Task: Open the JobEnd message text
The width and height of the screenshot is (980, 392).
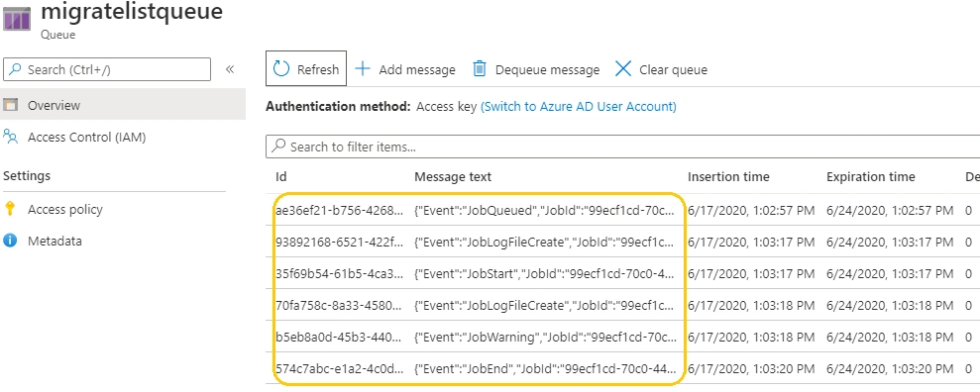Action: click(x=545, y=368)
